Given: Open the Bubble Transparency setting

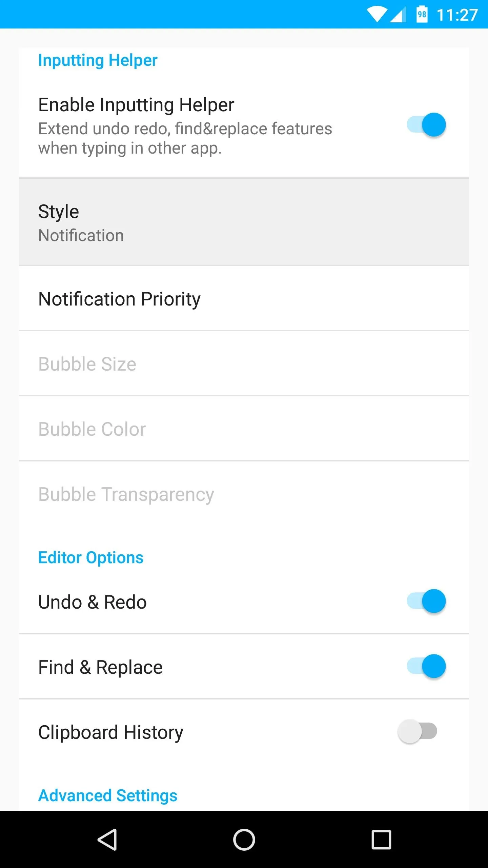Looking at the screenshot, I should tap(244, 494).
